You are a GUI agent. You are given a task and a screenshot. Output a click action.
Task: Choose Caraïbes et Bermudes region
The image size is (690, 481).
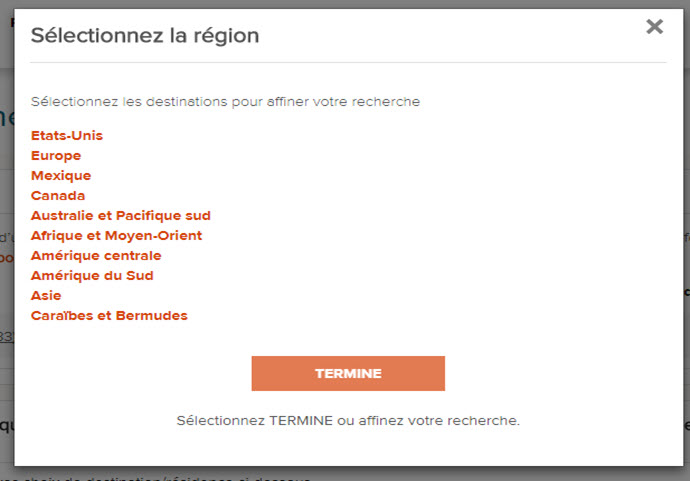click(109, 316)
